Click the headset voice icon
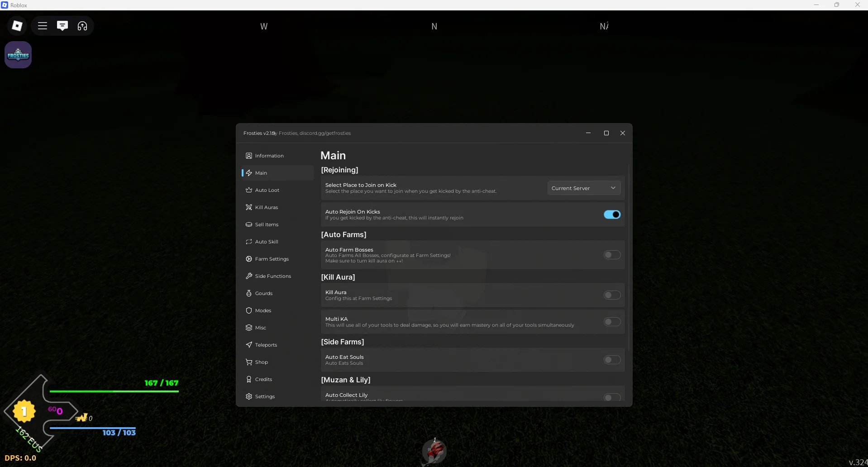The width and height of the screenshot is (868, 467). [82, 26]
